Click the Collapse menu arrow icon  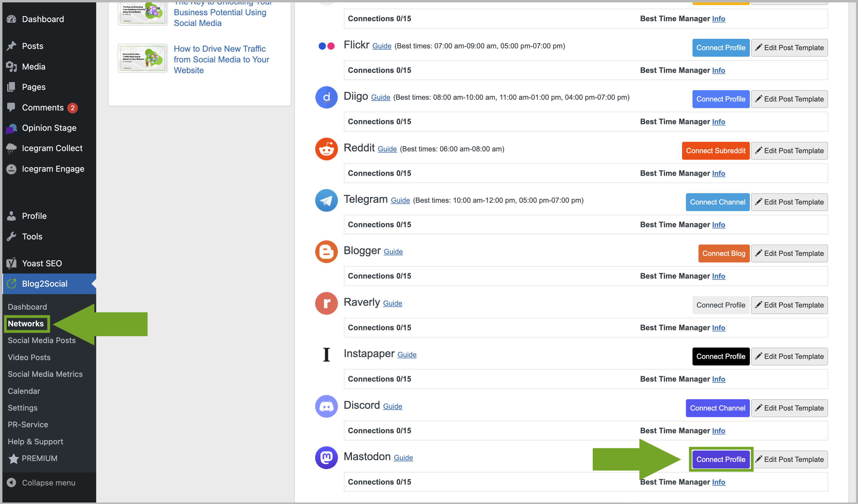tap(11, 483)
